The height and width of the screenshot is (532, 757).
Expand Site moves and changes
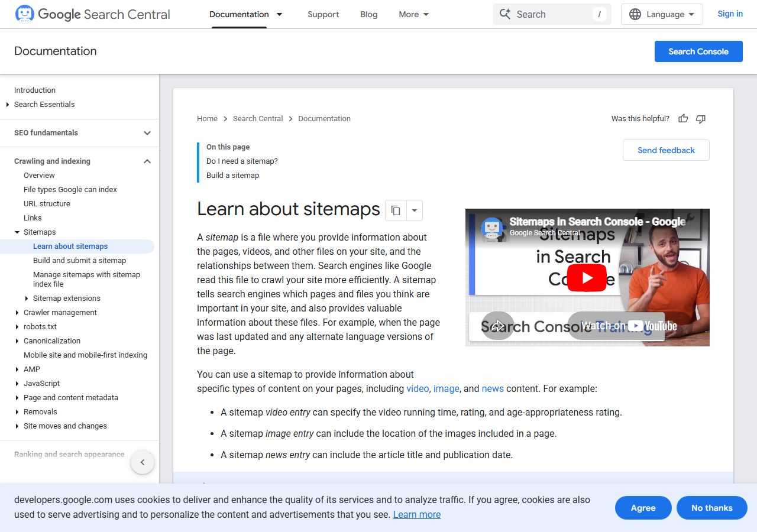17,426
